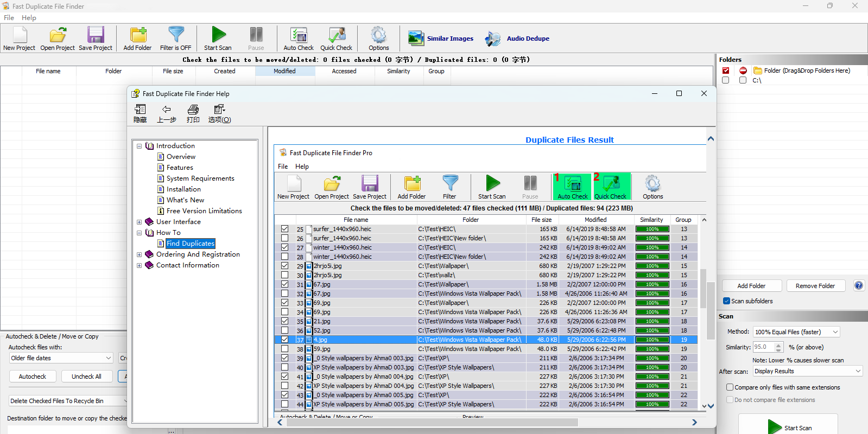
Task: Sort results by the Similarity column header
Action: (398, 71)
